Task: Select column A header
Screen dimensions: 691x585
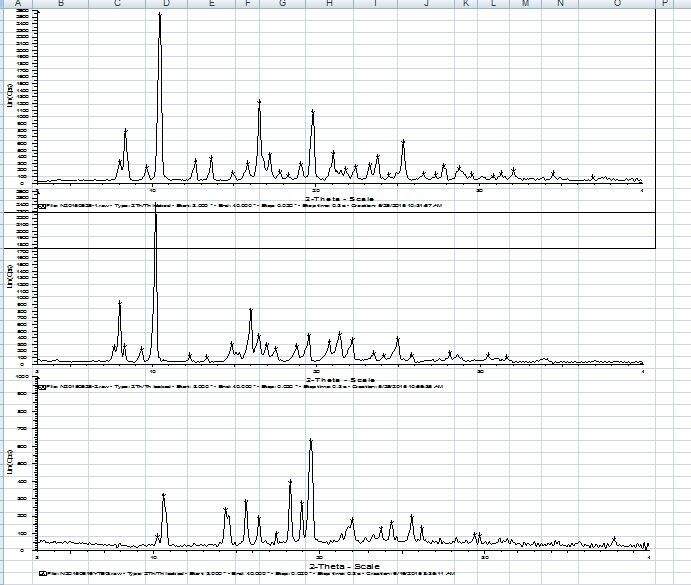Action: pyautogui.click(x=17, y=4)
